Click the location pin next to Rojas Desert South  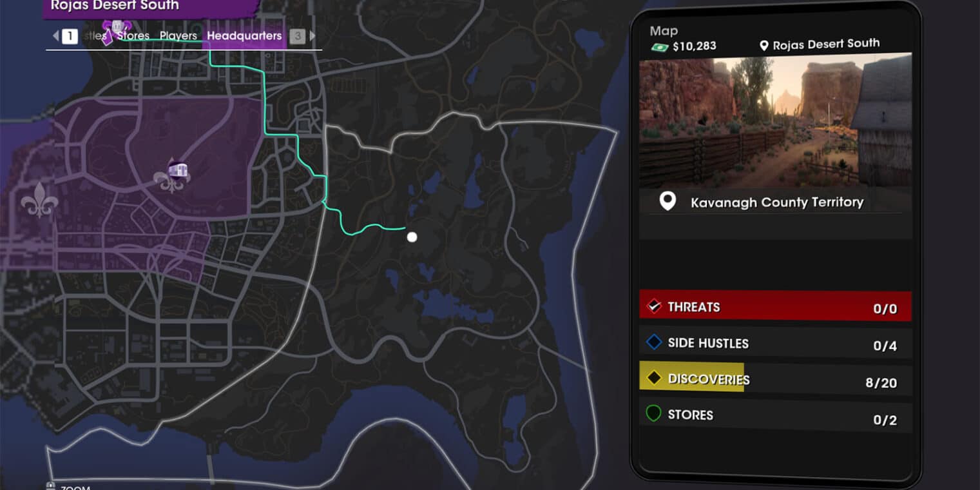coord(764,46)
